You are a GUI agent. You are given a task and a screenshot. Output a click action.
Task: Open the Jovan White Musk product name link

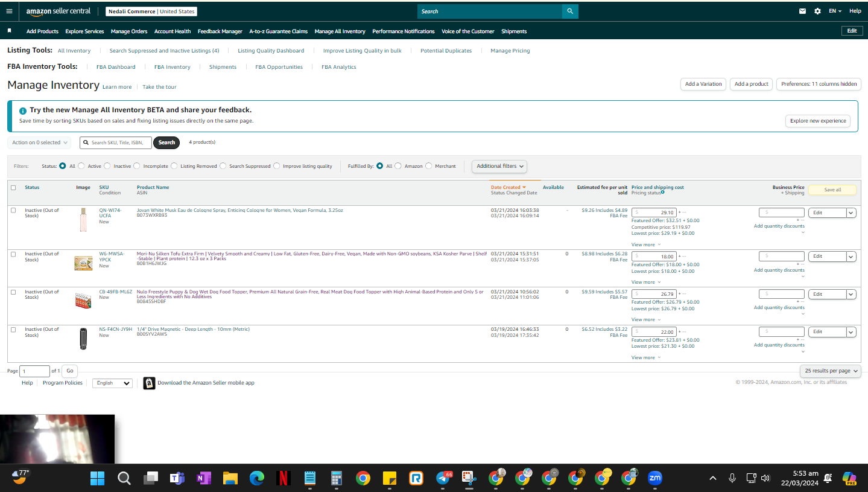240,210
